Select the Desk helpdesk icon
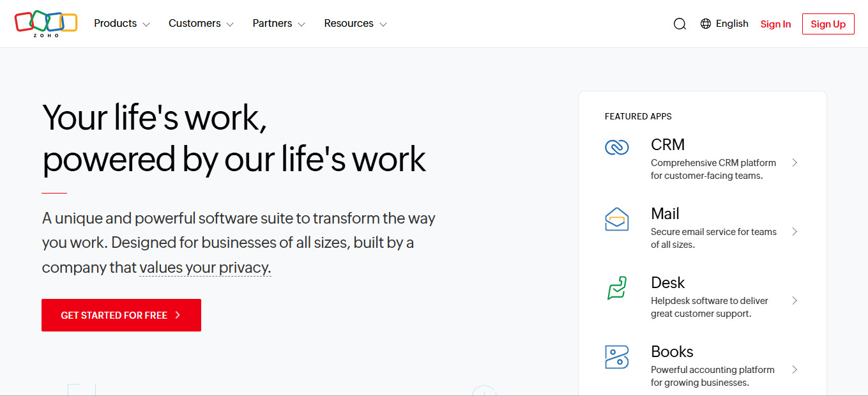Image resolution: width=868 pixels, height=396 pixels. coord(616,289)
